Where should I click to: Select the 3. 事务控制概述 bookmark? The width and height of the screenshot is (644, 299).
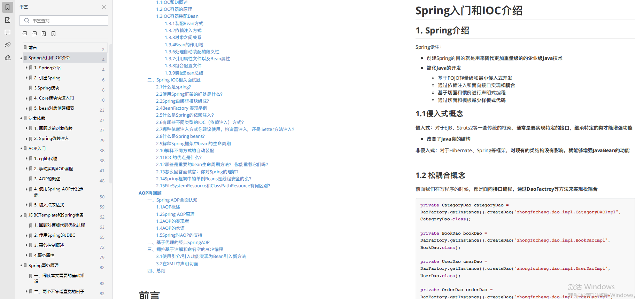(49, 245)
